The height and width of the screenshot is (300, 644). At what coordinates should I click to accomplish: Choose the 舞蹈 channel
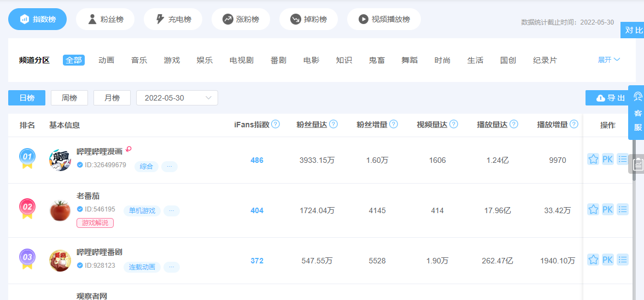(409, 60)
